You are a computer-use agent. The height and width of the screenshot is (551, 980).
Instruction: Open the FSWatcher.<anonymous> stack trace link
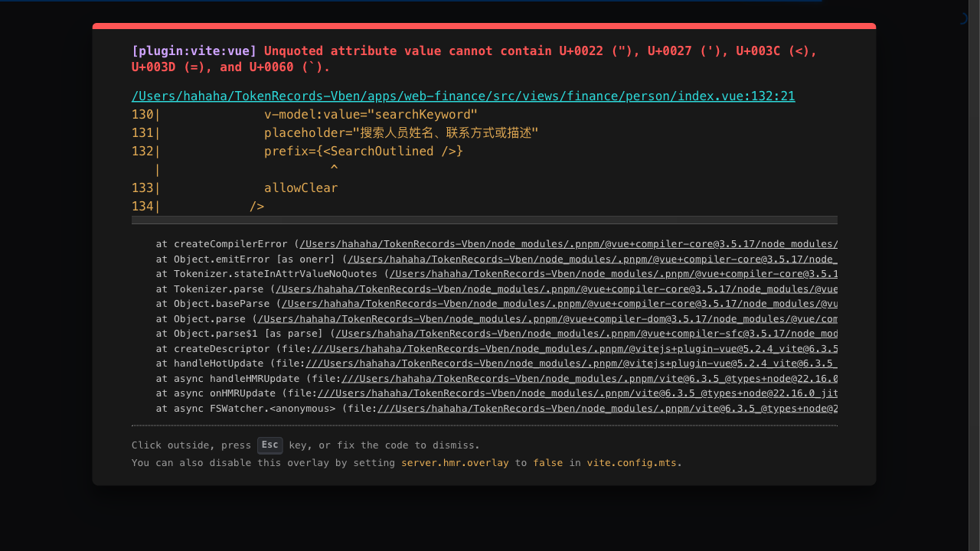tap(607, 409)
